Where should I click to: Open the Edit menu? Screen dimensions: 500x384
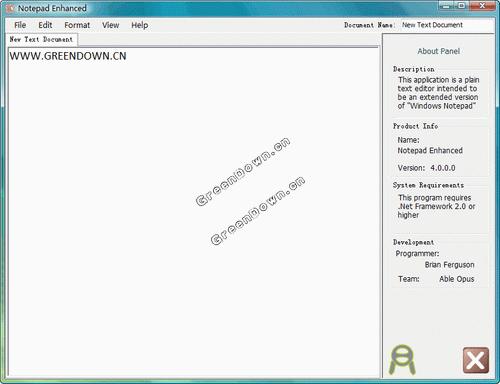pos(45,25)
